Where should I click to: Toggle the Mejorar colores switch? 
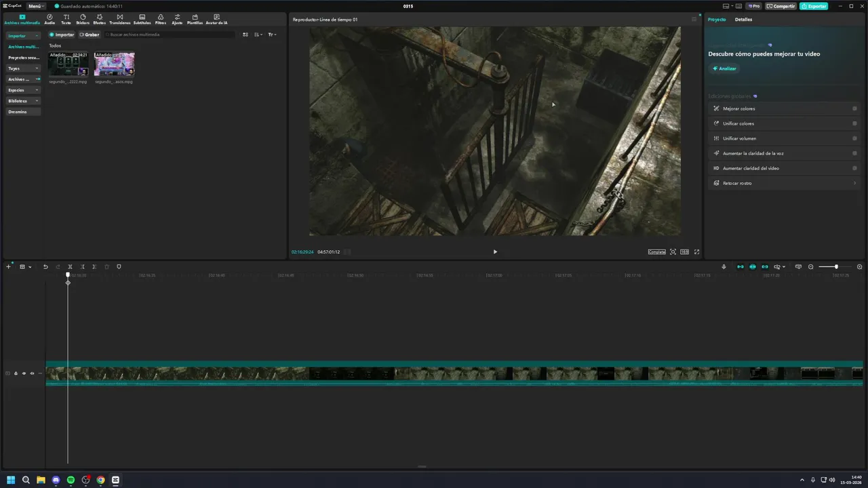coord(854,108)
